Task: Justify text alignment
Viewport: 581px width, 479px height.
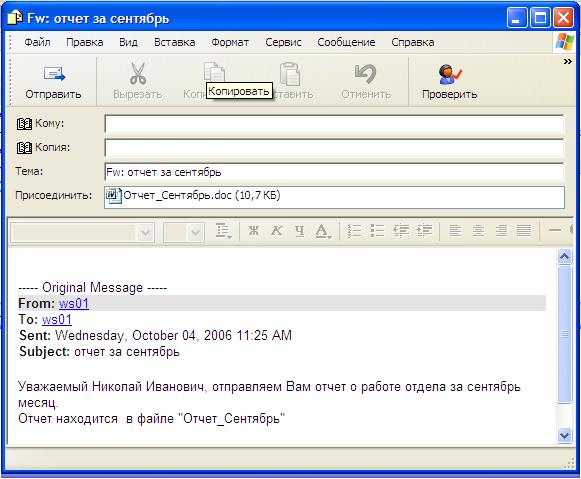Action: click(524, 231)
